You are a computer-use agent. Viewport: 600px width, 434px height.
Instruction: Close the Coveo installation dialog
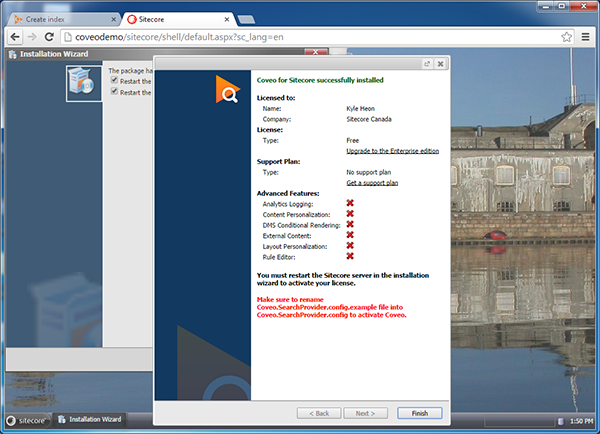click(440, 64)
